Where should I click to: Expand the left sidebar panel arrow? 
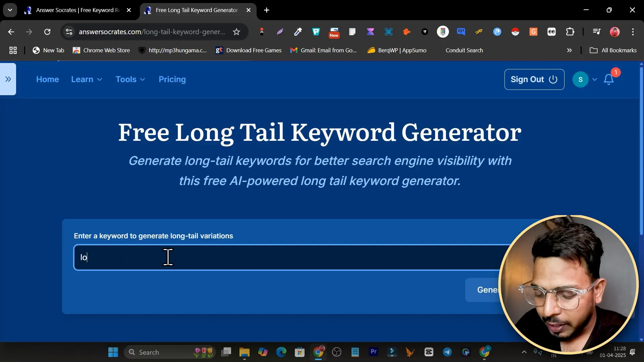[x=8, y=79]
